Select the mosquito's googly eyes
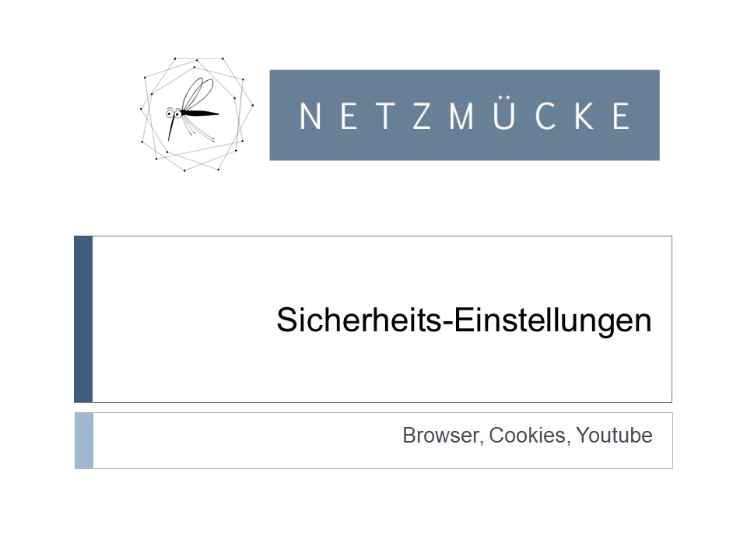The height and width of the screenshot is (560, 747). tap(174, 114)
